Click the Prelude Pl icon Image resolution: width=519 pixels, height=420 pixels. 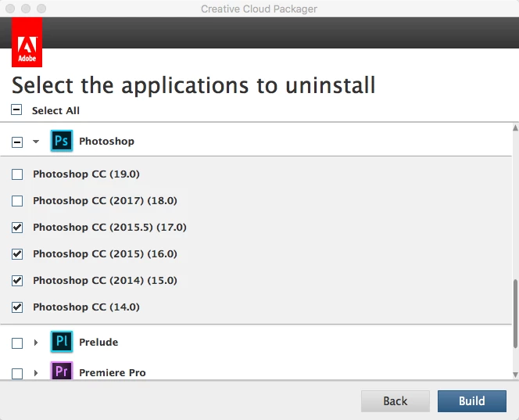(x=62, y=342)
